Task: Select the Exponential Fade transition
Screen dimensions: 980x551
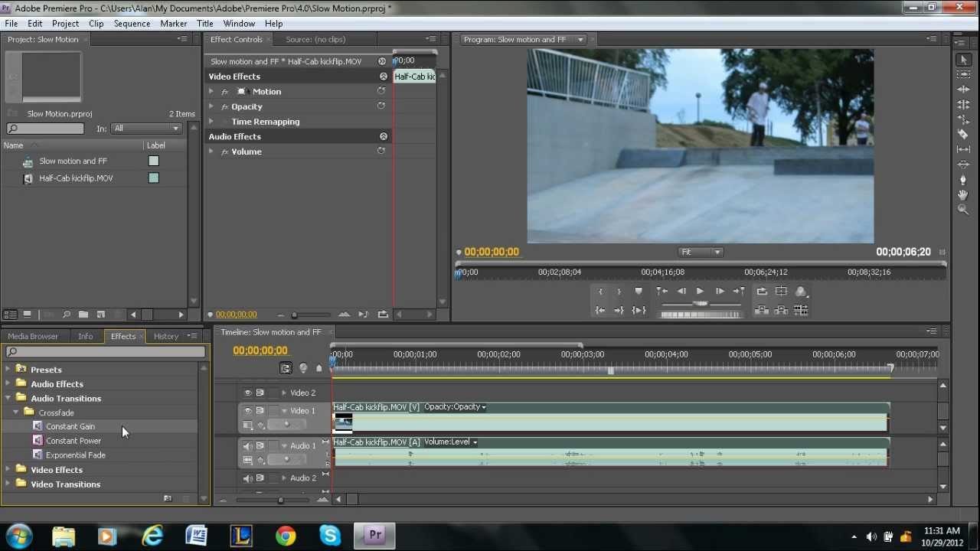Action: (x=76, y=455)
